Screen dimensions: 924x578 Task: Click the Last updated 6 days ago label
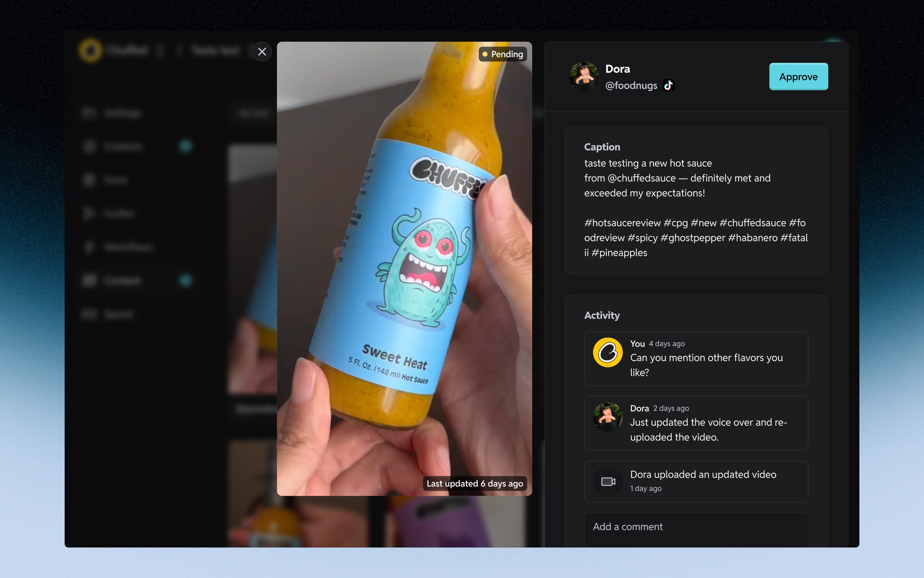[x=475, y=484]
